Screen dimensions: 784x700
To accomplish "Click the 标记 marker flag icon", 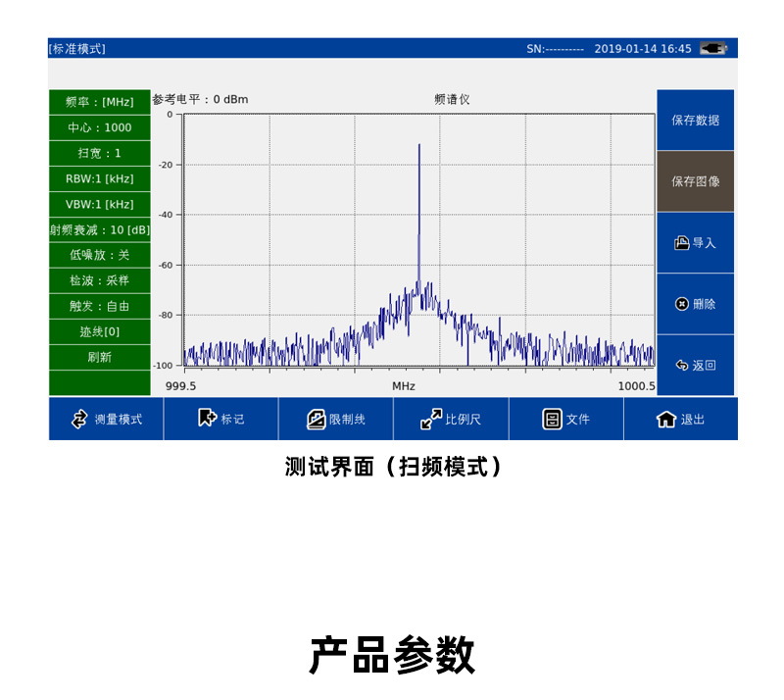I will click(207, 418).
